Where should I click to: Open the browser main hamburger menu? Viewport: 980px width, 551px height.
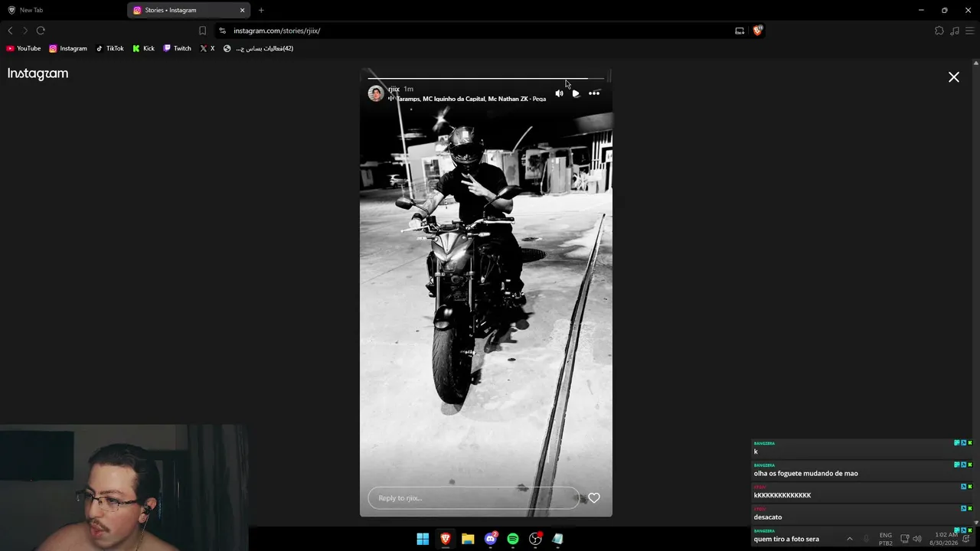tap(970, 31)
